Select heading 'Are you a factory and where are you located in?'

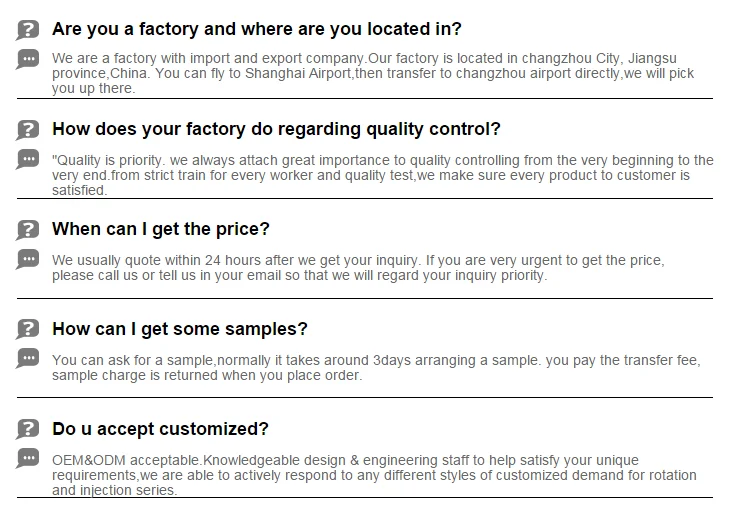256,29
